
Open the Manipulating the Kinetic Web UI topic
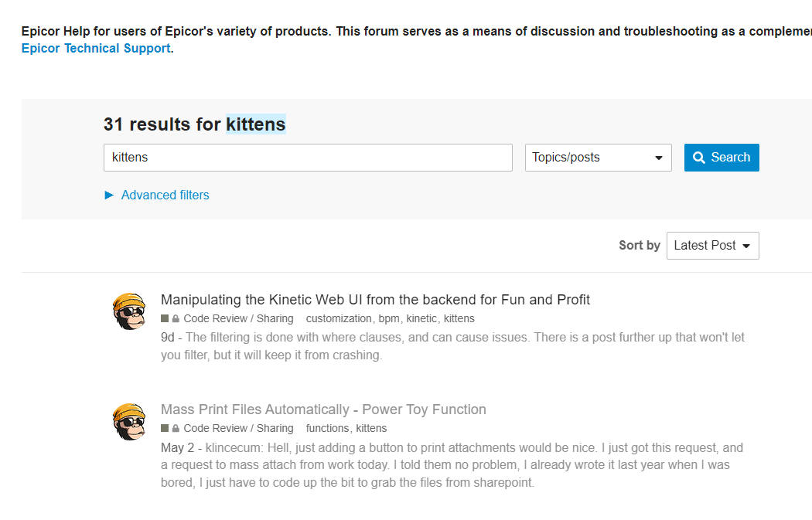point(375,300)
